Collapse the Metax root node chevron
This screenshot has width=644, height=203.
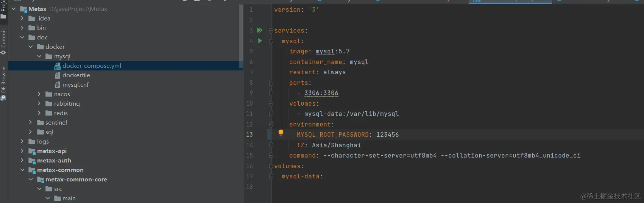coord(14,9)
